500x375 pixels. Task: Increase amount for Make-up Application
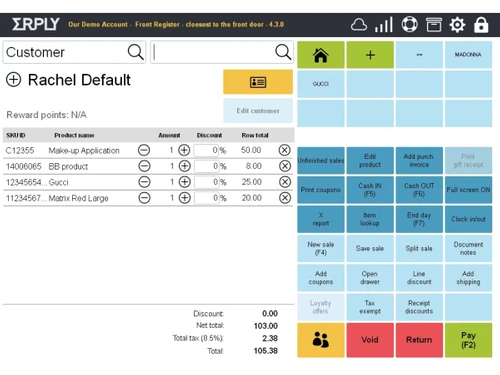point(184,150)
